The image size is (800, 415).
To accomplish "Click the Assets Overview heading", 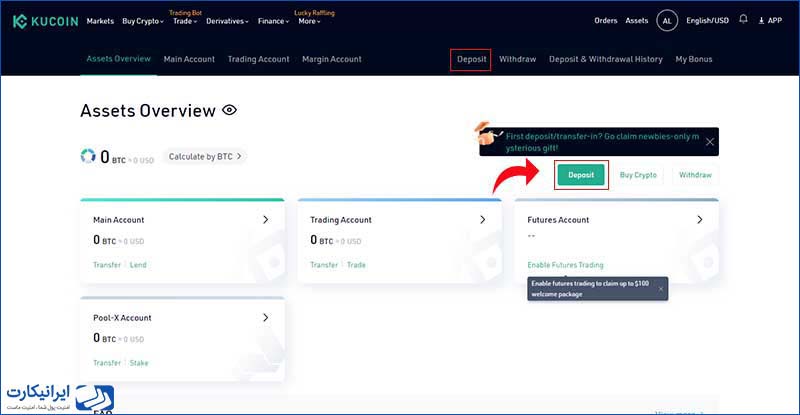I will pos(148,111).
